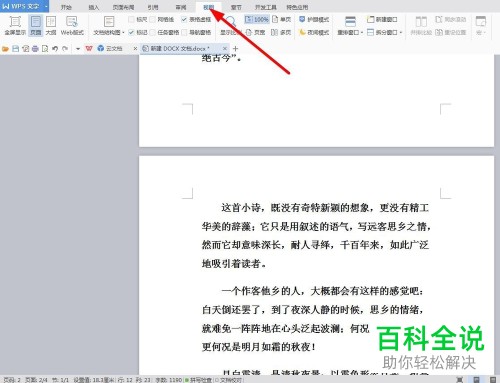
Task: Open the References (引用) ribbon tab
Action: click(x=153, y=7)
